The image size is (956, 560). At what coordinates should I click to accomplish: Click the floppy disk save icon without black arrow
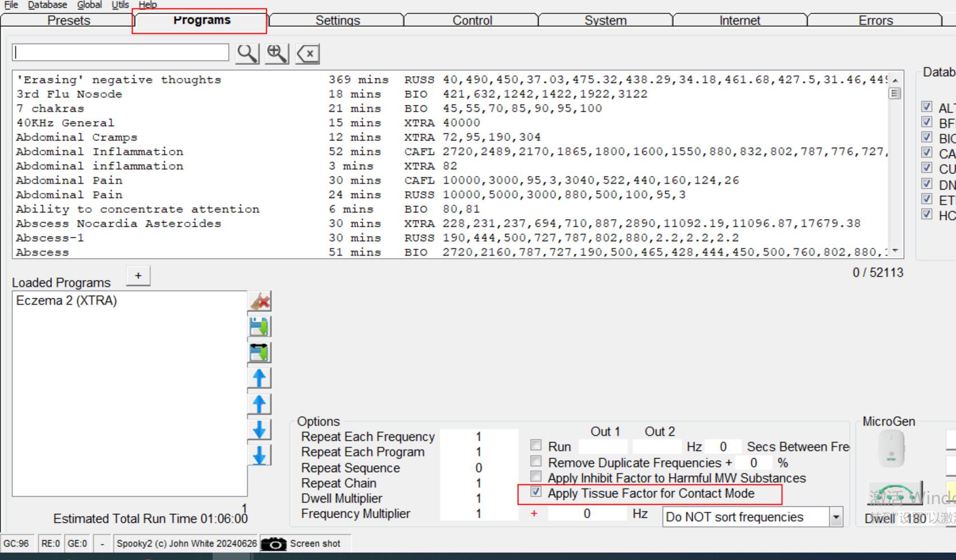tap(259, 327)
